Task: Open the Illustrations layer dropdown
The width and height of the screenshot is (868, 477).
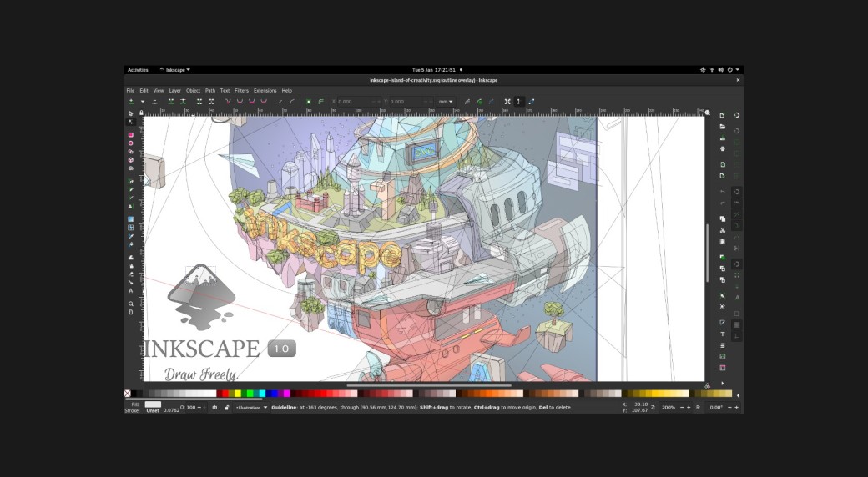Action: coord(251,408)
